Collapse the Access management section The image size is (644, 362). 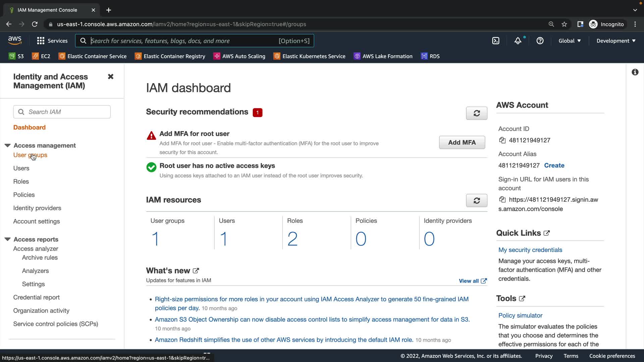(x=7, y=145)
